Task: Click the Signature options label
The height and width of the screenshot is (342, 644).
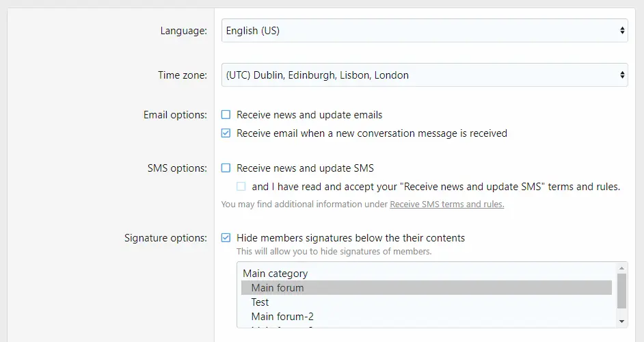Action: [x=166, y=238]
